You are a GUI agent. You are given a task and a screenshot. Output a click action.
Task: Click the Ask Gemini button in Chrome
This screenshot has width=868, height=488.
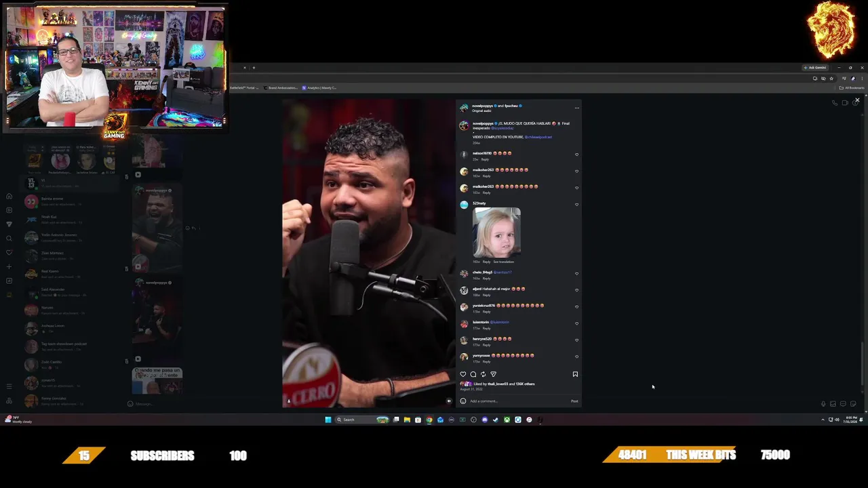(815, 68)
